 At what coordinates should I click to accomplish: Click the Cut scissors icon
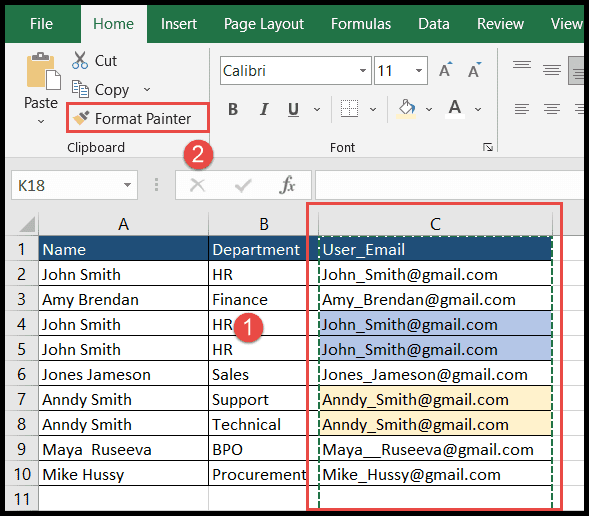(x=80, y=60)
